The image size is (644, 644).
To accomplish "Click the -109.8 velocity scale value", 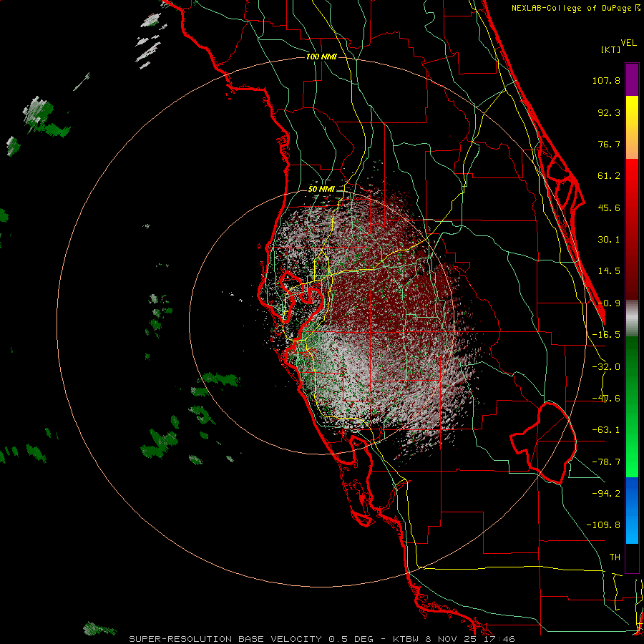I will pyautogui.click(x=603, y=525).
